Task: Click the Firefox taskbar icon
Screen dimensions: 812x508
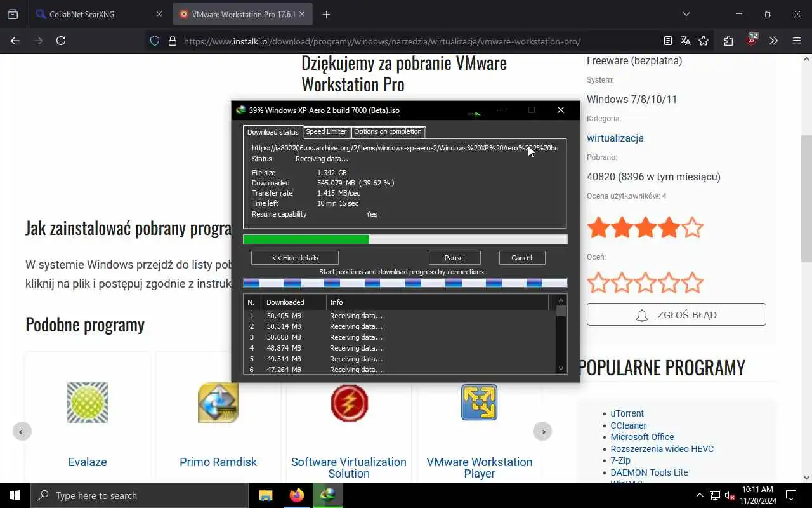Action: [x=297, y=495]
